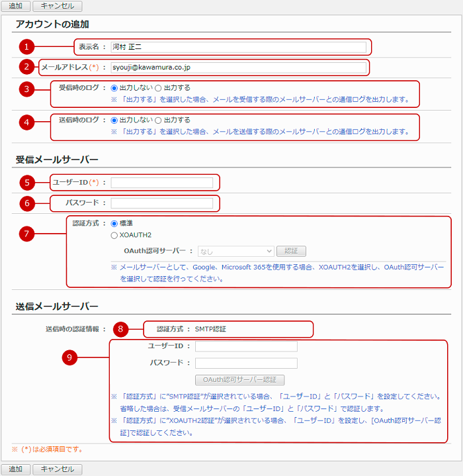Click 送信メールサーバー パスワード field
Image resolution: width=463 pixels, height=476 pixels.
coord(246,363)
